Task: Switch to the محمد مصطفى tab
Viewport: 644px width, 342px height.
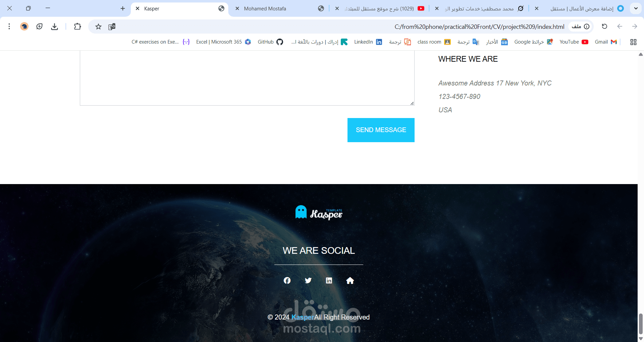Action: click(479, 8)
